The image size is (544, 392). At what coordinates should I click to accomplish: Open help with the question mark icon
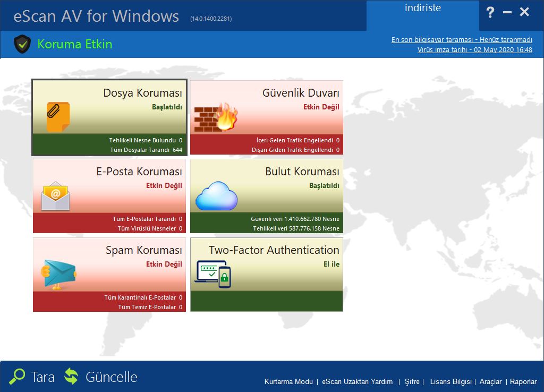click(490, 13)
